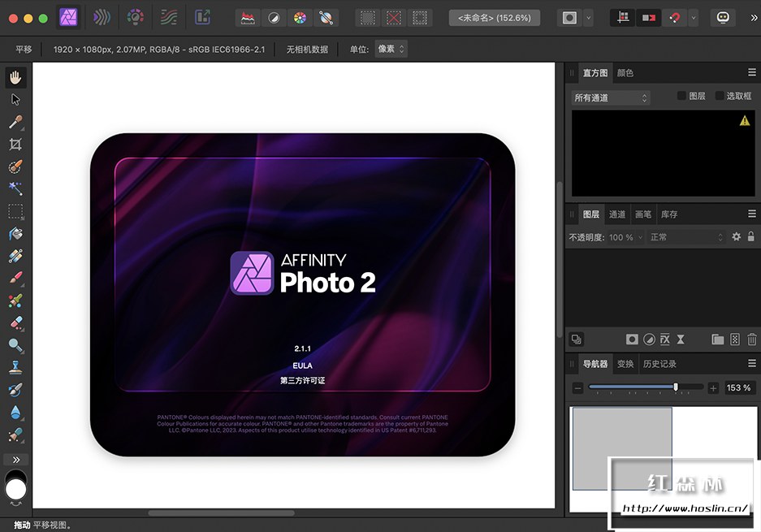Select the View (hand) tool
The image size is (761, 532).
click(x=15, y=77)
